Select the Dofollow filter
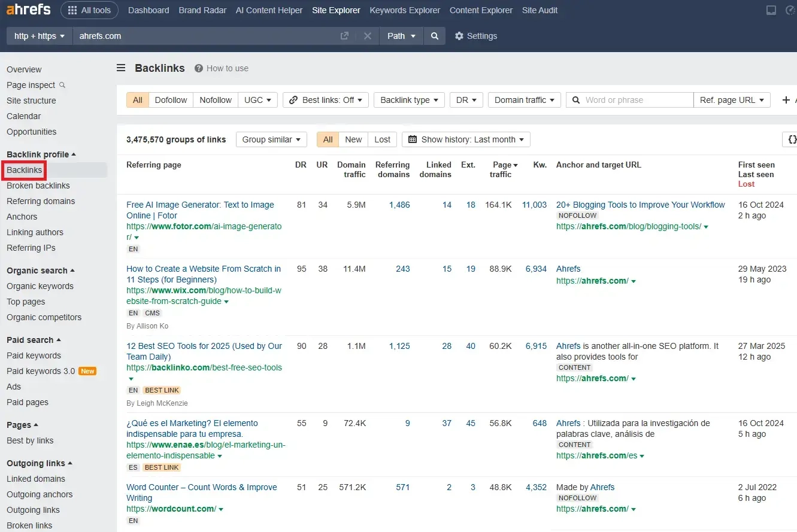This screenshot has width=797, height=532. [171, 100]
